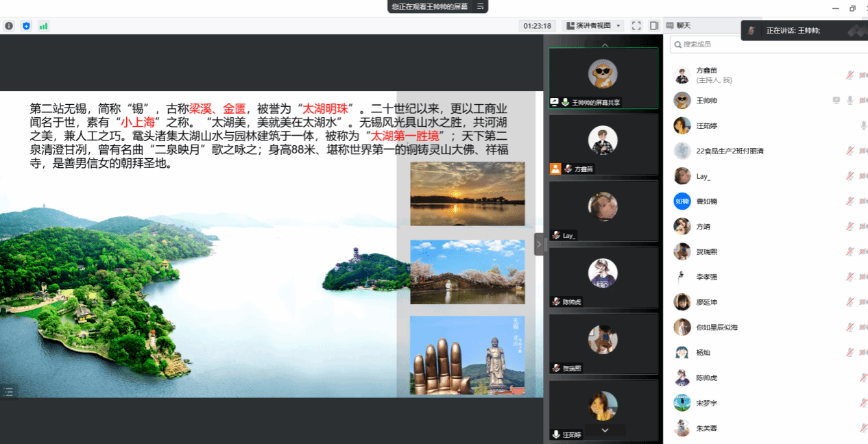Click 王帅帅's screen sharing icon in member list
Image resolution: width=868 pixels, height=444 pixels.
[836, 101]
